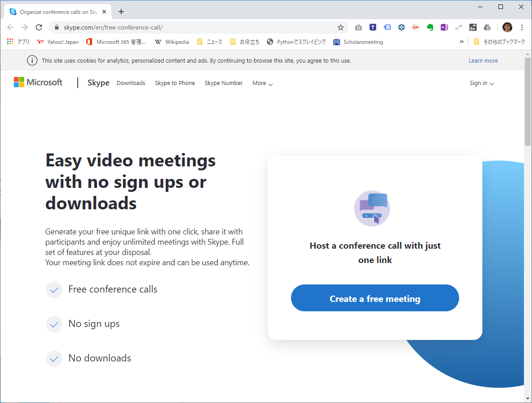Go to Skype to Phone
532x403 pixels.
pyautogui.click(x=175, y=83)
